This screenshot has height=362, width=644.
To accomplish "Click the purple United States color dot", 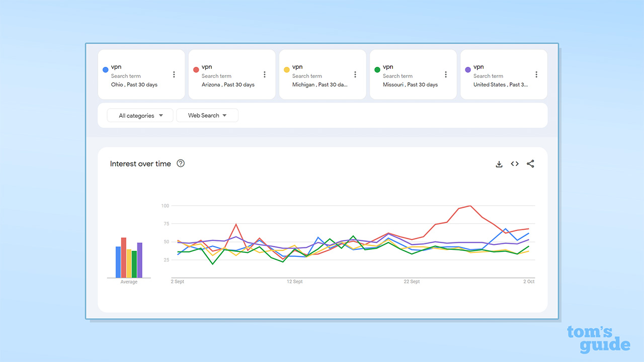I will tap(467, 70).
